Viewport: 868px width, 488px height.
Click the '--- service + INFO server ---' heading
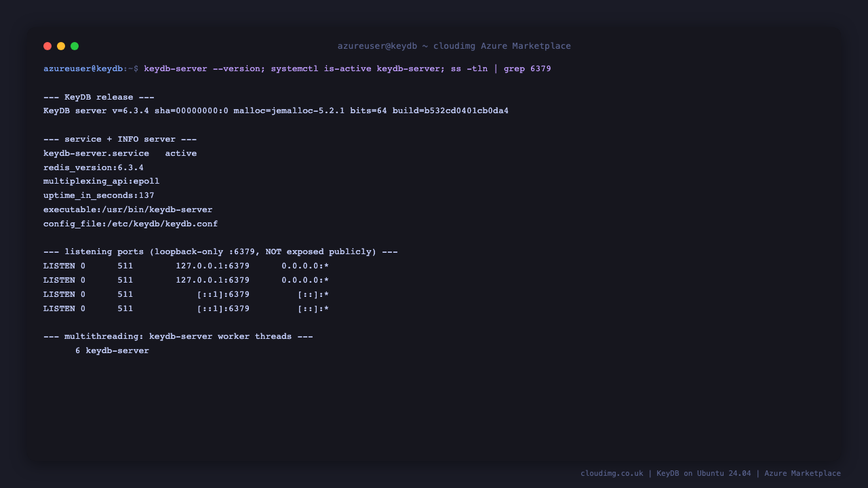(120, 140)
